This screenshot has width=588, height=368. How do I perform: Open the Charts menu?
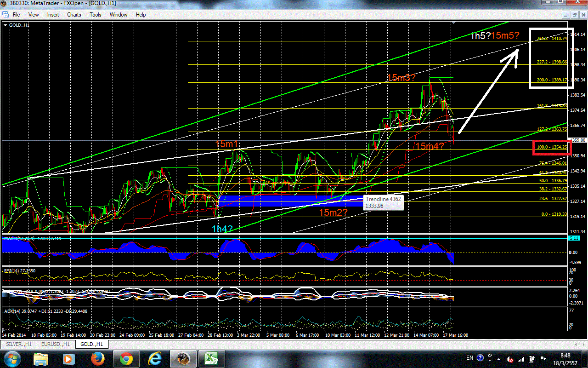[74, 15]
